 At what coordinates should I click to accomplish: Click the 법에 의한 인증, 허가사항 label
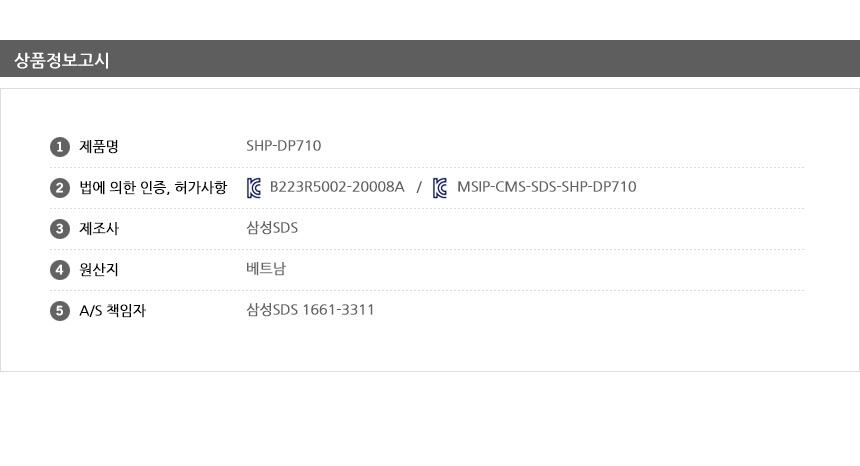tap(153, 188)
